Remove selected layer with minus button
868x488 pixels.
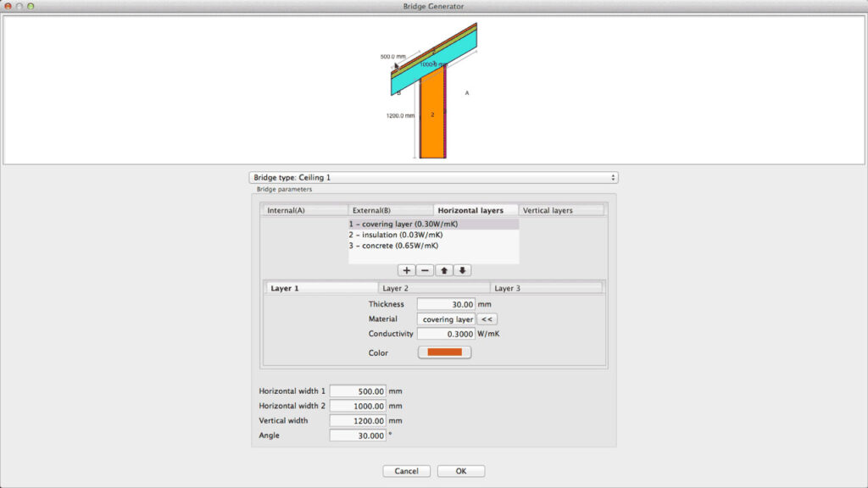(426, 270)
